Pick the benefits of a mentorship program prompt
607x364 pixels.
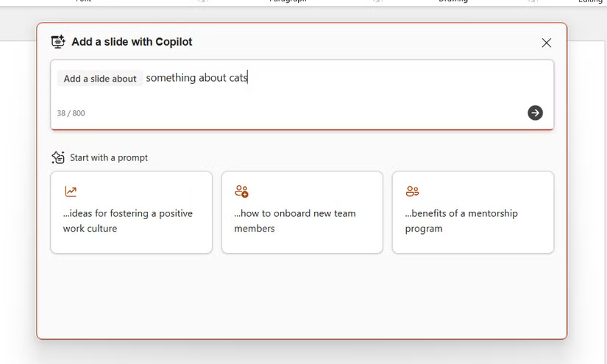point(472,221)
